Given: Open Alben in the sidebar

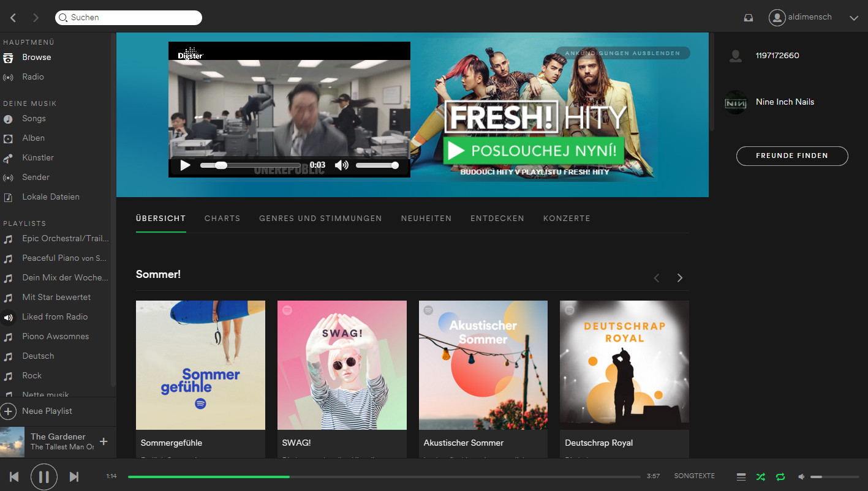Looking at the screenshot, I should (33, 138).
